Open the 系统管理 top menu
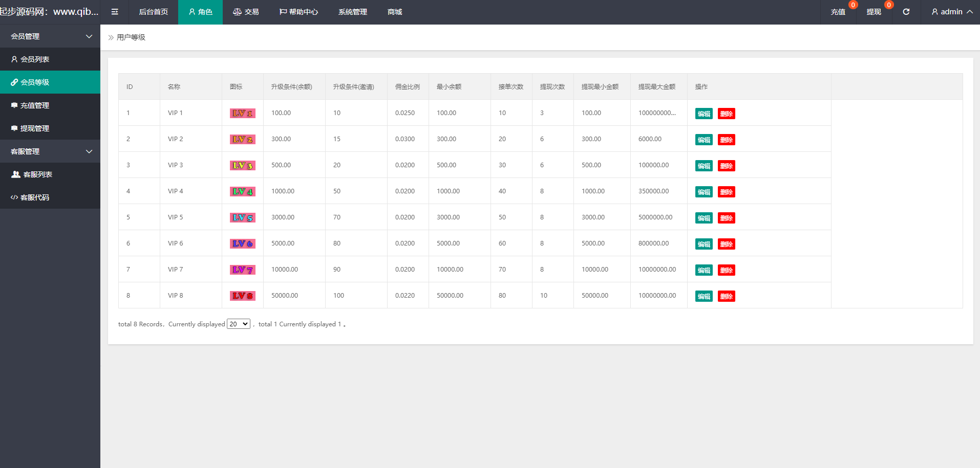Screen dimensions: 980x468 [x=352, y=12]
